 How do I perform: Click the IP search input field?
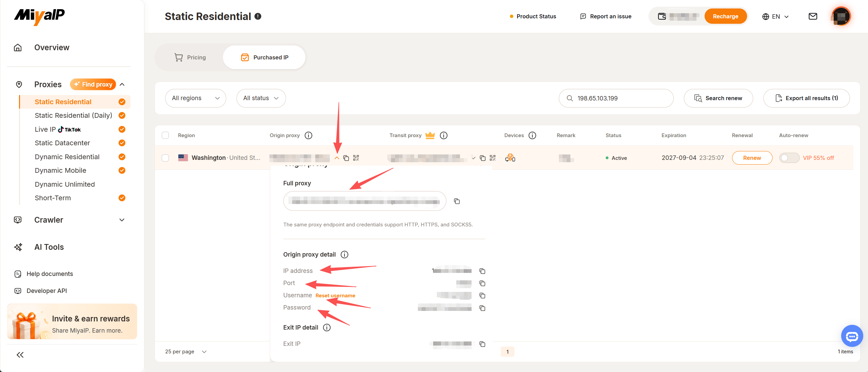[616, 98]
